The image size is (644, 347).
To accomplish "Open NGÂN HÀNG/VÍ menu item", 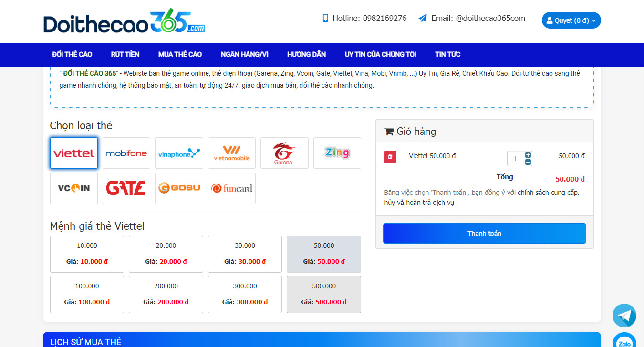I will point(244,54).
